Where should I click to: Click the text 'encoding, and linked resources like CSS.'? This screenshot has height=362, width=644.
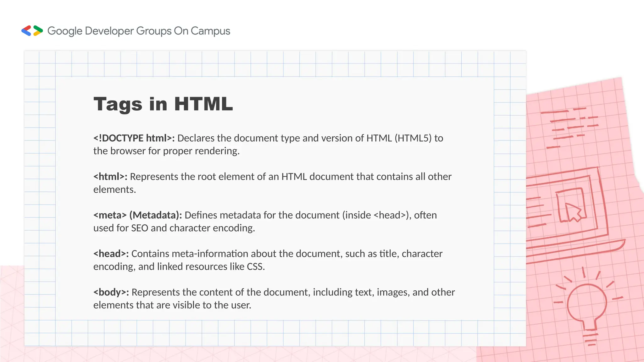pos(179,267)
